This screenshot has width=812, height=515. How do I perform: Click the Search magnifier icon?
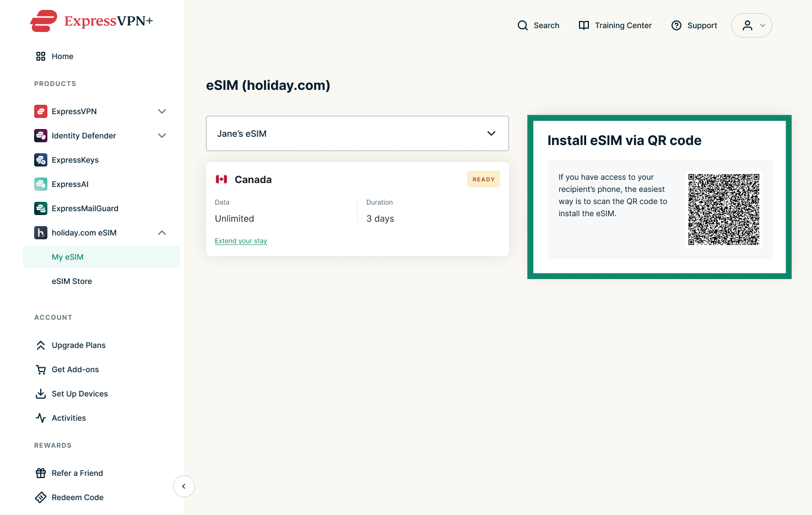523,25
